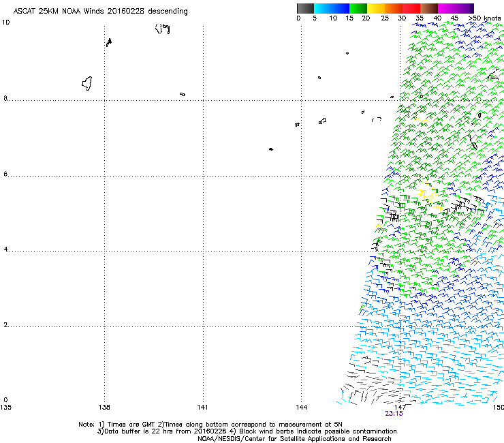The width and height of the screenshot is (504, 443).
Task: Click the legend tick label '25'
Action: pos(385,18)
